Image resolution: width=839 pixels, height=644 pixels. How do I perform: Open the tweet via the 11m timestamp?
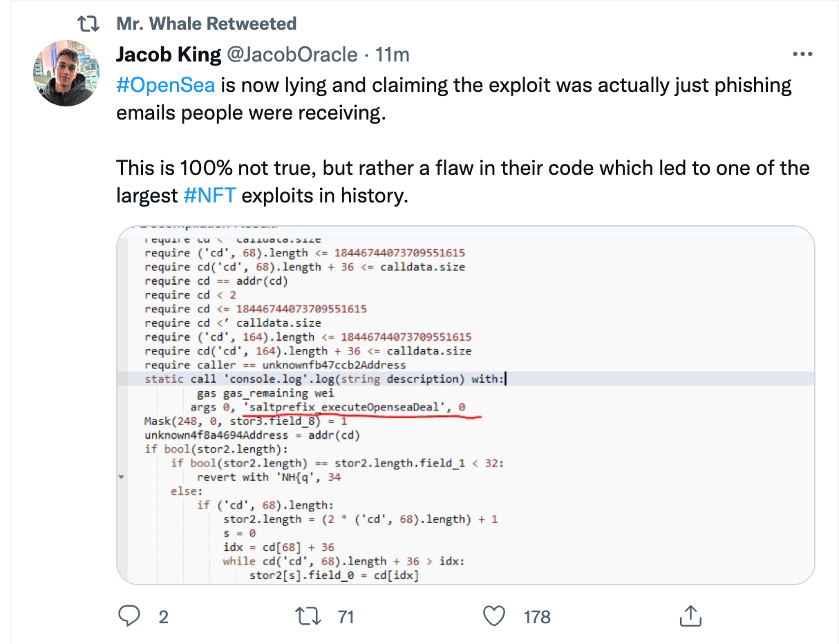[392, 55]
